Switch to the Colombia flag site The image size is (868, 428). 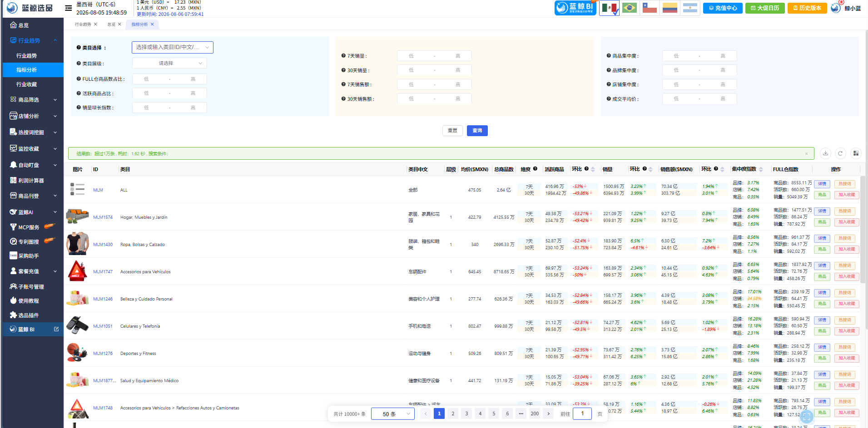(x=670, y=8)
